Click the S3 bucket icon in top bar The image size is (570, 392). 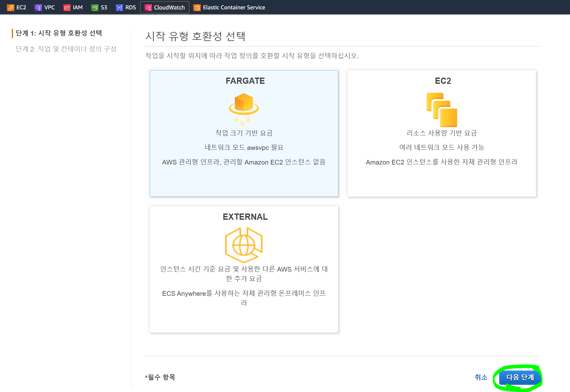[x=95, y=7]
